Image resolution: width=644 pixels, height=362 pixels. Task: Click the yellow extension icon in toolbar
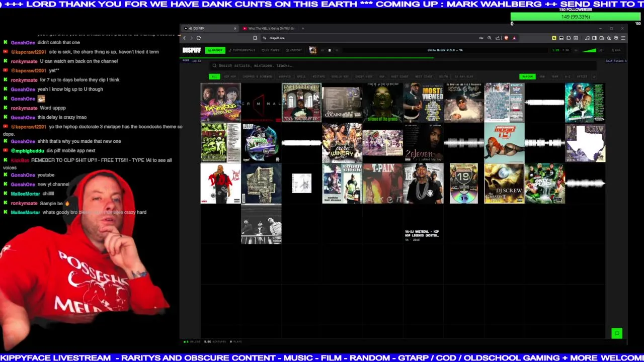click(x=554, y=38)
